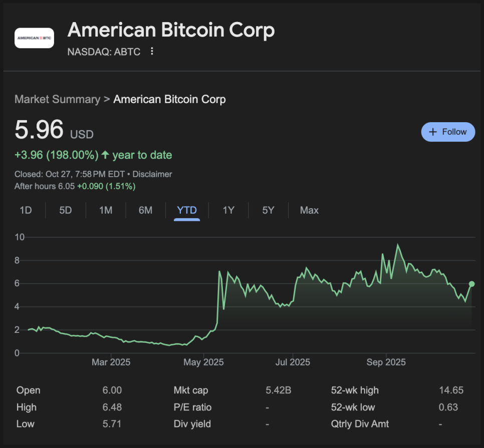Click the 52-wk high value 14.65

(451, 390)
